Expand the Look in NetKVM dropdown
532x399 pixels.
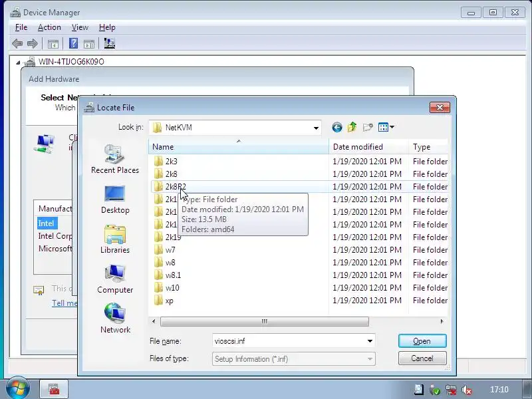click(316, 128)
